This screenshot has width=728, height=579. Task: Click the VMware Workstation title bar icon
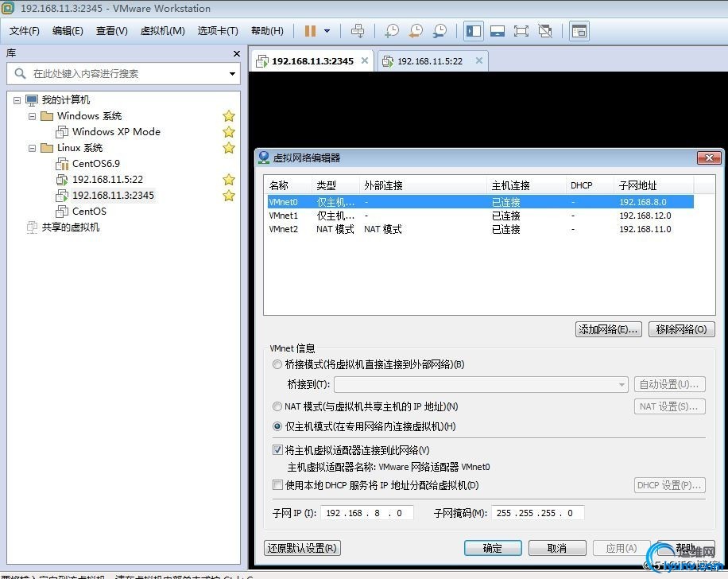coord(9,8)
